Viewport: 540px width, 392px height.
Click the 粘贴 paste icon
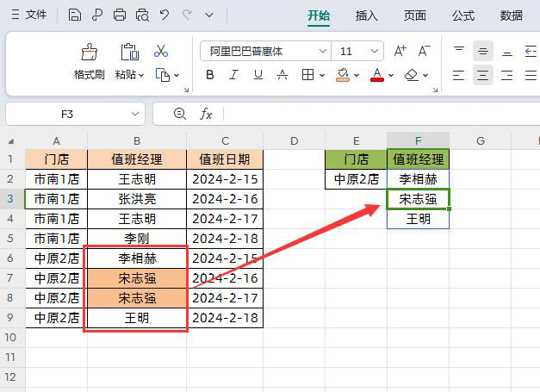129,52
